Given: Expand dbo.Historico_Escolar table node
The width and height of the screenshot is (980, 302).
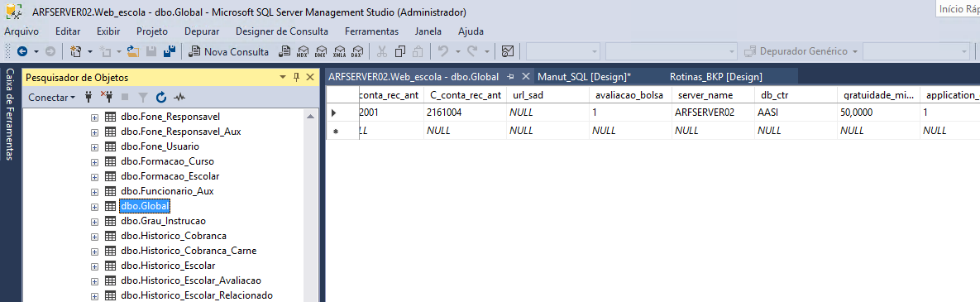Looking at the screenshot, I should tap(94, 266).
